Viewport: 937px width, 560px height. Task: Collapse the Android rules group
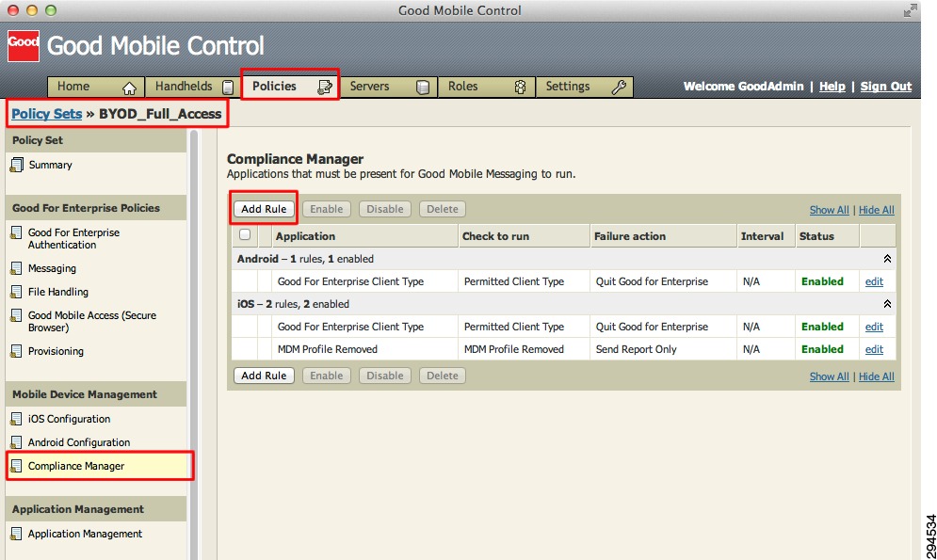click(887, 259)
